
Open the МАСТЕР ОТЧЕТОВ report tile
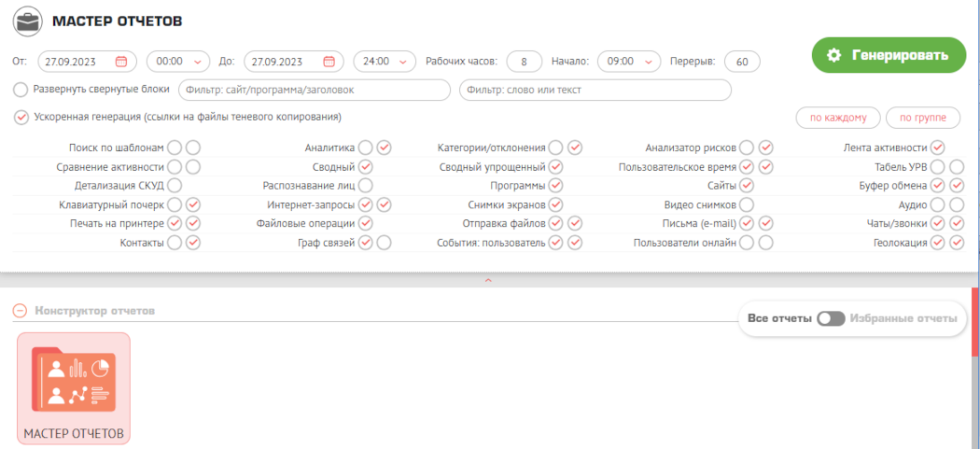click(x=75, y=388)
